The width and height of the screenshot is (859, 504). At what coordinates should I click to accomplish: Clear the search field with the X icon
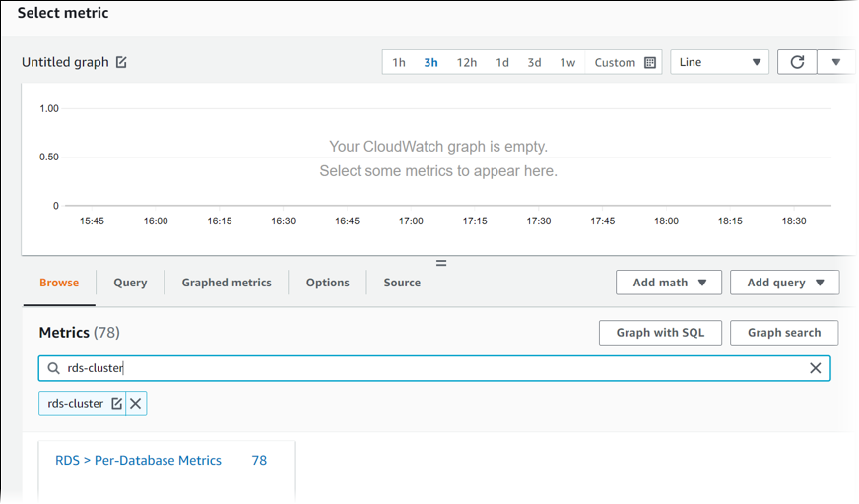pyautogui.click(x=815, y=368)
